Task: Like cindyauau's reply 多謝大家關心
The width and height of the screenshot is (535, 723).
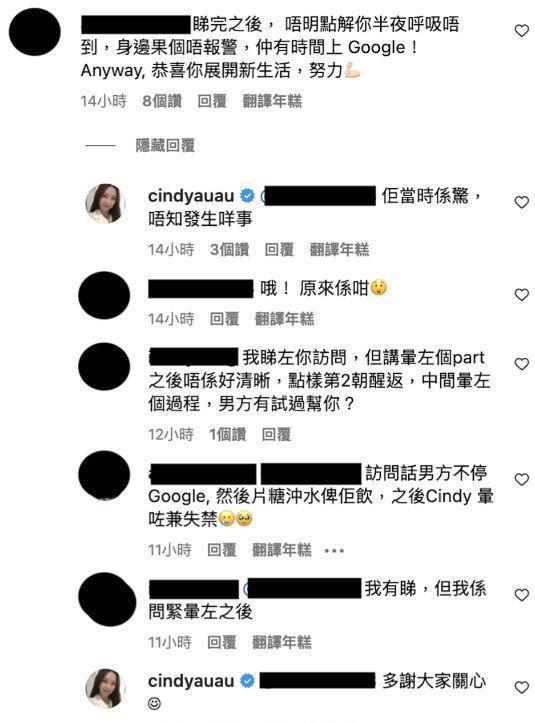Action: [521, 688]
